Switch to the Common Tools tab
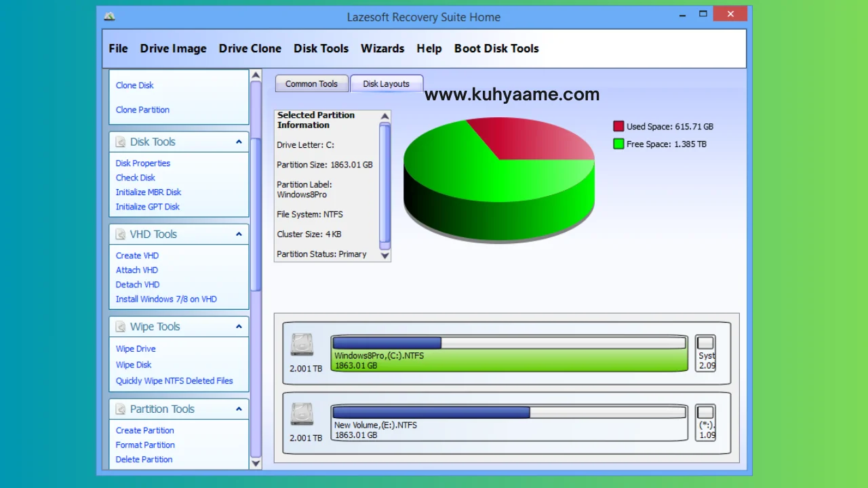The width and height of the screenshot is (868, 488). [x=311, y=84]
